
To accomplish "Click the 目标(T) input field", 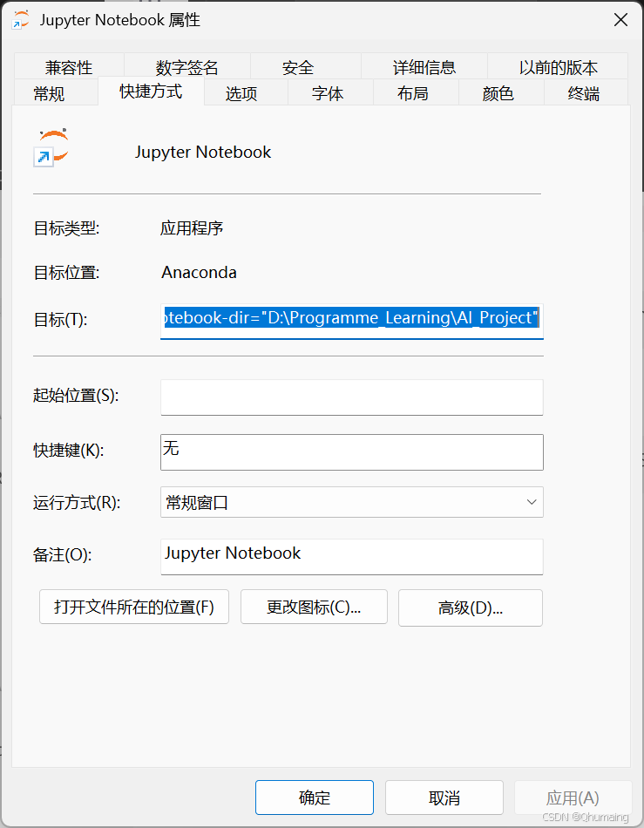I will point(351,321).
